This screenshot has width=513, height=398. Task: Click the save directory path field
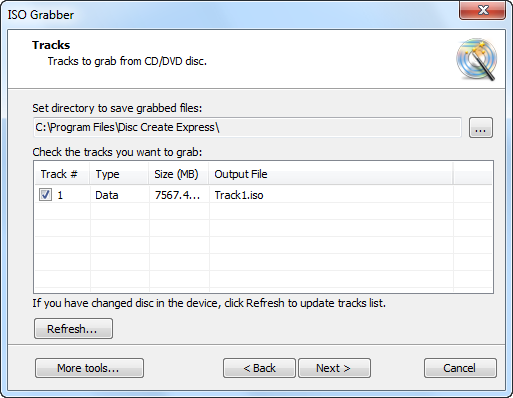point(247,127)
